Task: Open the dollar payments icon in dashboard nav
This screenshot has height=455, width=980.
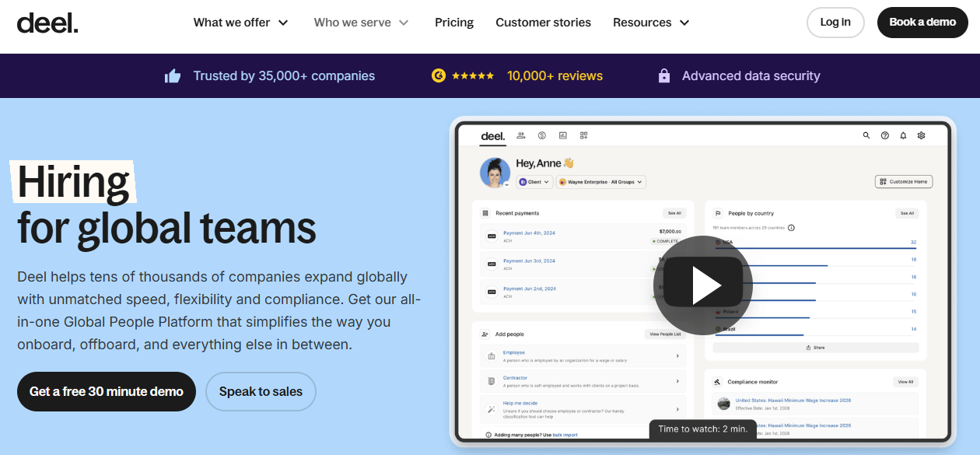Action: click(x=542, y=135)
